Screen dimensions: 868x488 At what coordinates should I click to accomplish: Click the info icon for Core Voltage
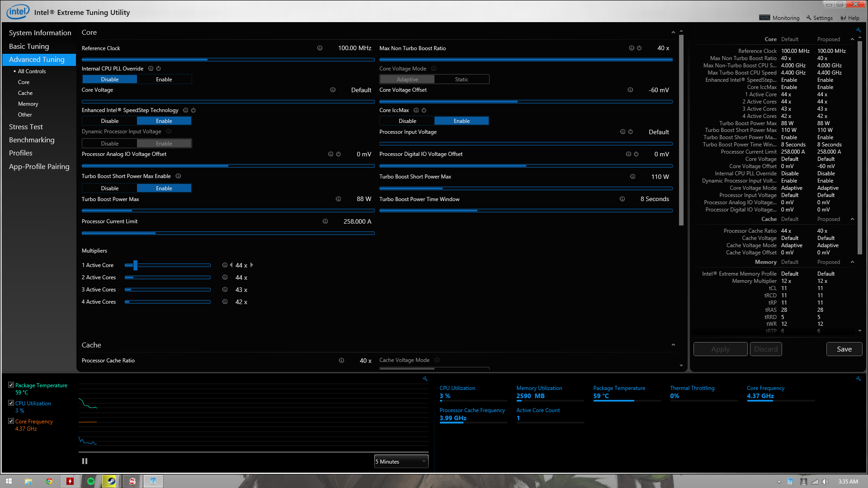pyautogui.click(x=333, y=90)
